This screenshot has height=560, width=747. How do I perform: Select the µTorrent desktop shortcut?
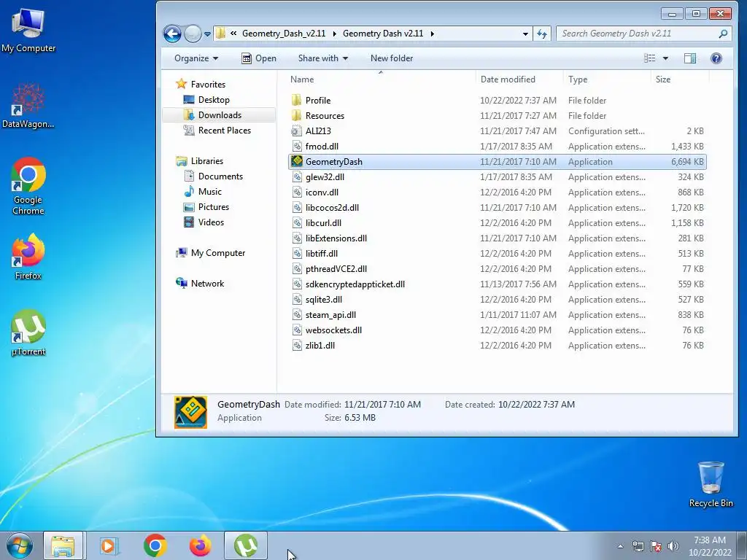click(x=28, y=332)
